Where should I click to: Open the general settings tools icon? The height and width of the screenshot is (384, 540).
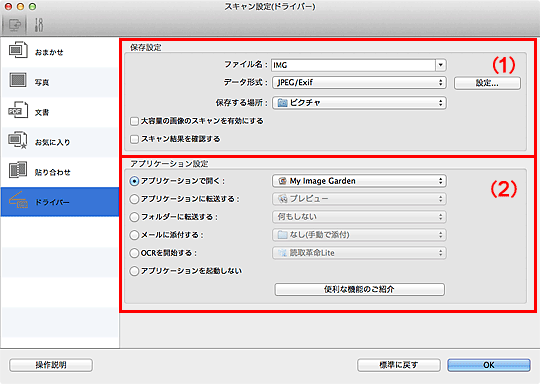pos(39,25)
